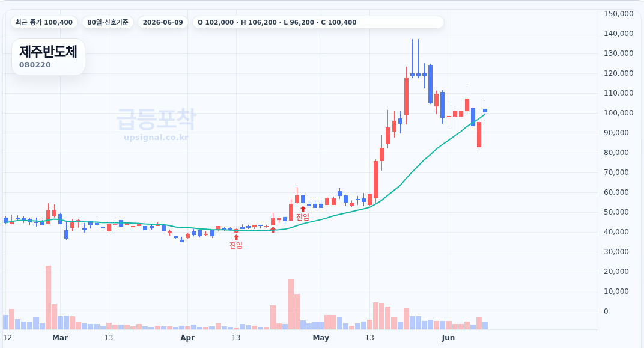644x348 pixels.
Task: Click the 080220 stock code
Action: [x=35, y=65]
